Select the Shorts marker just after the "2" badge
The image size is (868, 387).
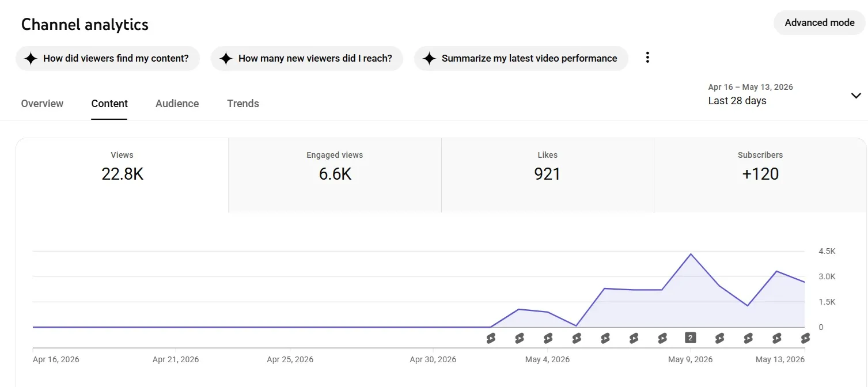[719, 338]
